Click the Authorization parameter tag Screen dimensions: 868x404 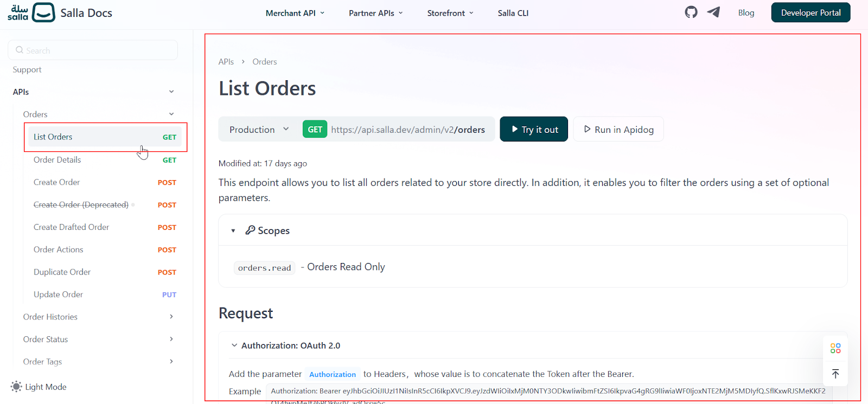(333, 374)
